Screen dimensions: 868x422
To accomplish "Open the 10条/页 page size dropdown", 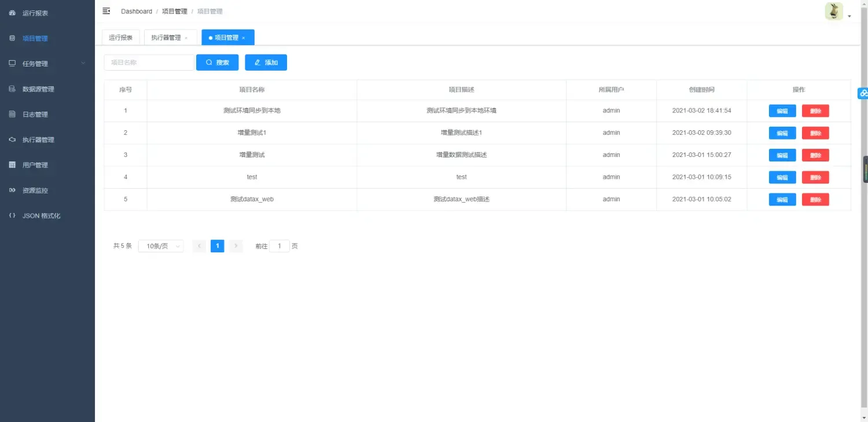I will (x=160, y=245).
